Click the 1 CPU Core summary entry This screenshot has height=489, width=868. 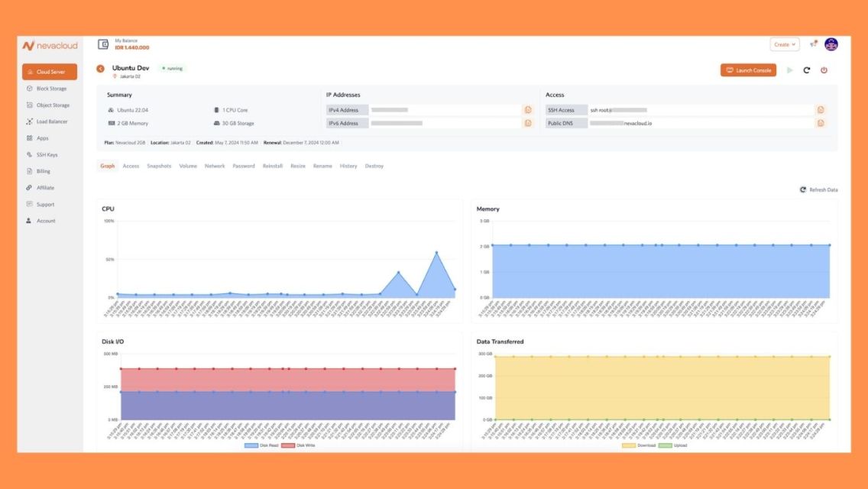coord(231,110)
